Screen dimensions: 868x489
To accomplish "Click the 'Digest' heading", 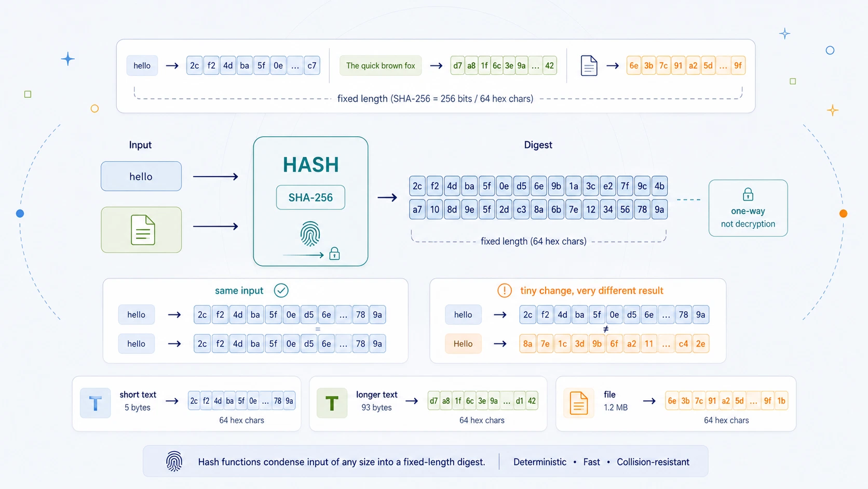I will pyautogui.click(x=538, y=145).
